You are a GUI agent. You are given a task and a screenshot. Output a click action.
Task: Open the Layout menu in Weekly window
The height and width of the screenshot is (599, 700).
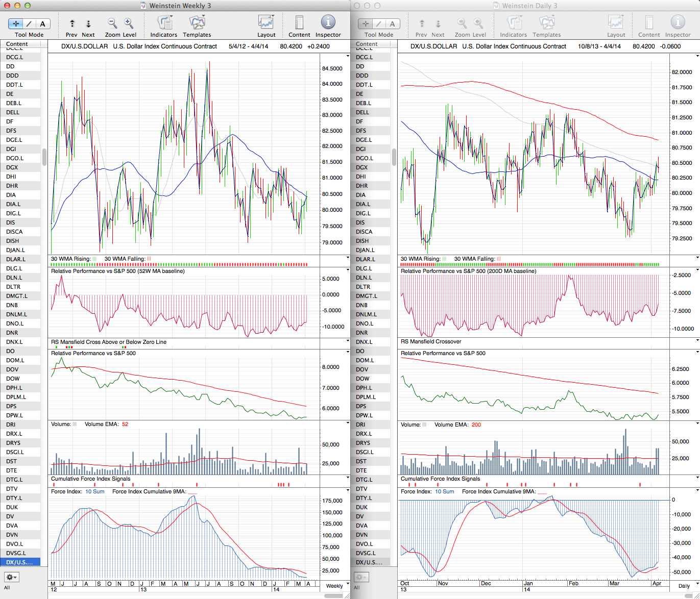pyautogui.click(x=266, y=23)
